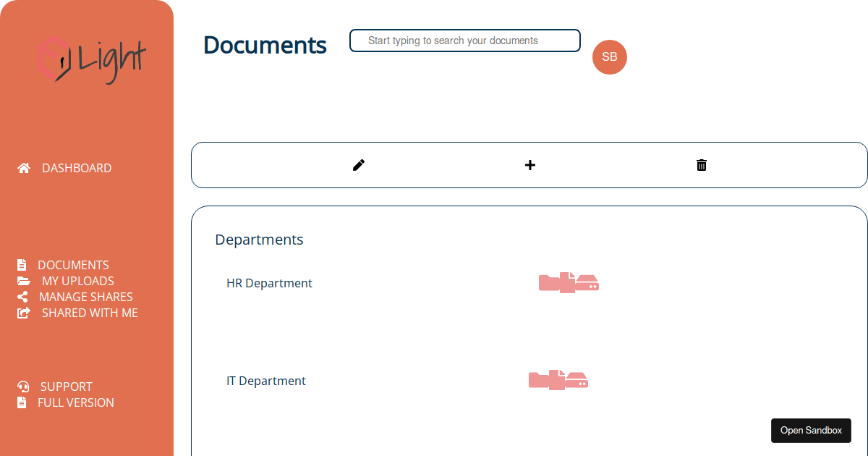The image size is (868, 456).
Task: Open the HR Department folder-server icon
Action: [569, 282]
